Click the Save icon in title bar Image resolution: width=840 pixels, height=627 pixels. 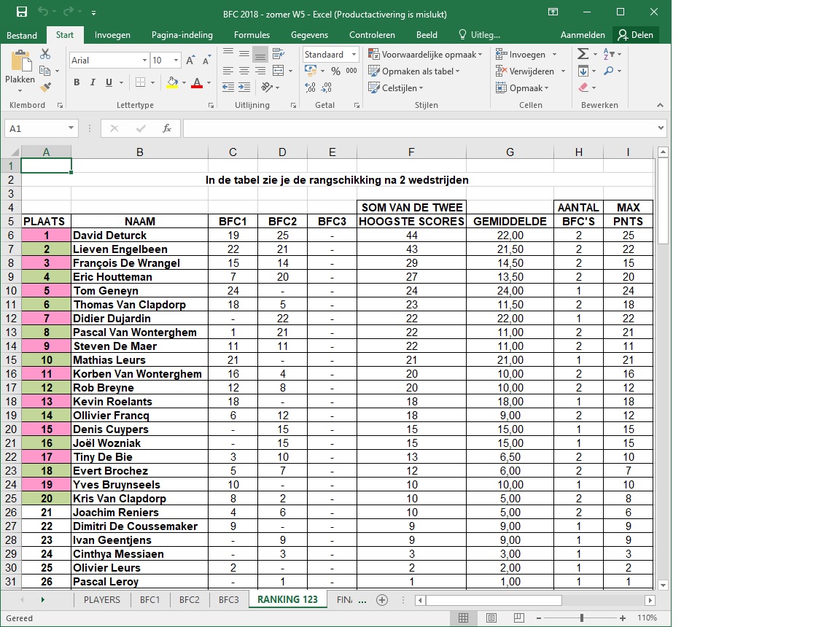point(22,12)
